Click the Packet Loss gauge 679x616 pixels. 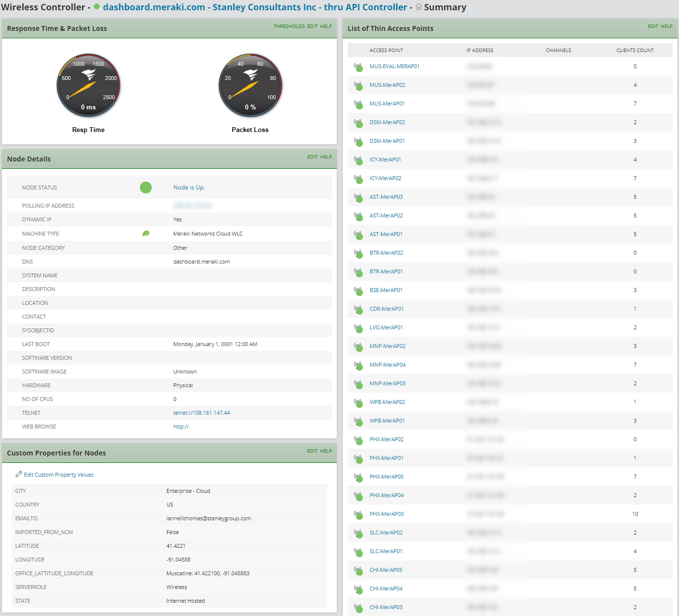click(250, 85)
